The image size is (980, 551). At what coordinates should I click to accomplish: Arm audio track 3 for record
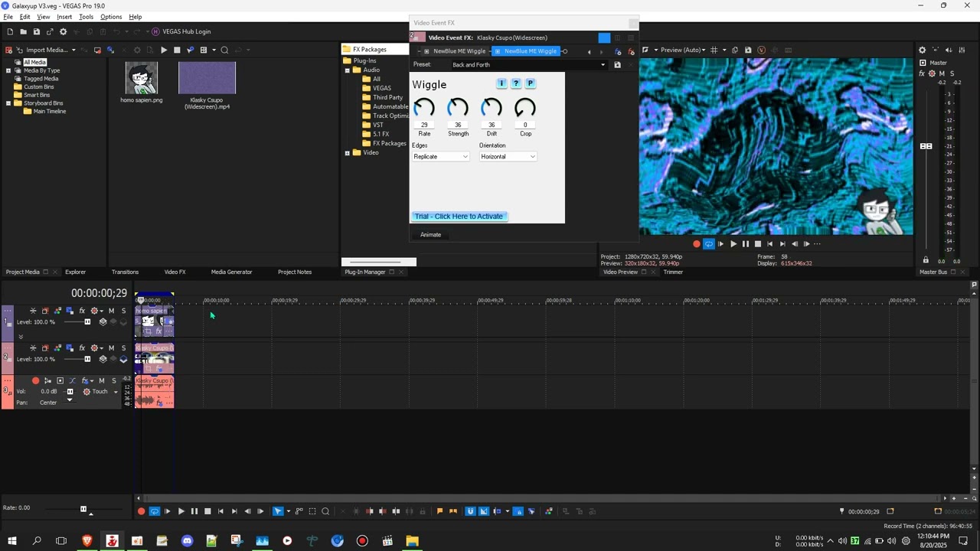35,381
